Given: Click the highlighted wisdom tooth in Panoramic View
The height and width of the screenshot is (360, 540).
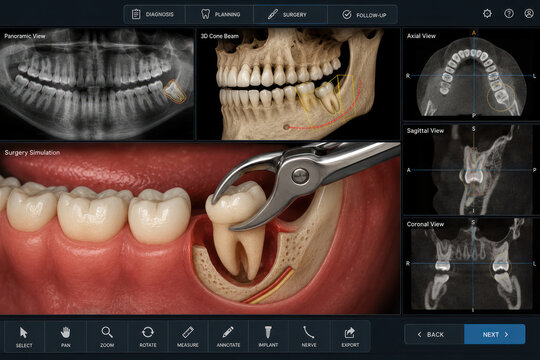Looking at the screenshot, I should [175, 92].
